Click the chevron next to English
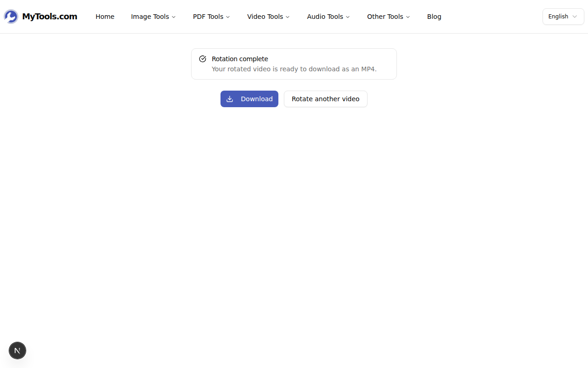 click(x=574, y=16)
